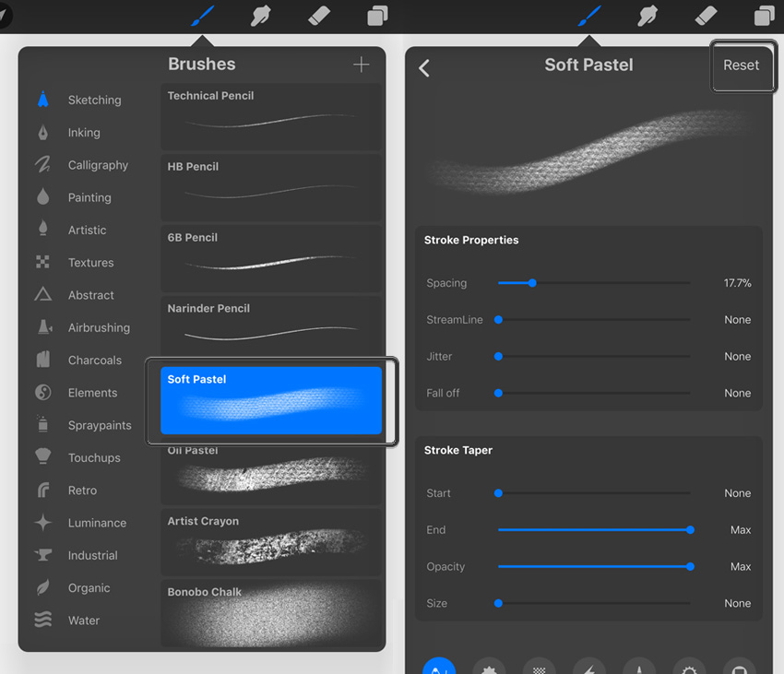Go back using the Soft Pastel back chevron

coord(424,68)
